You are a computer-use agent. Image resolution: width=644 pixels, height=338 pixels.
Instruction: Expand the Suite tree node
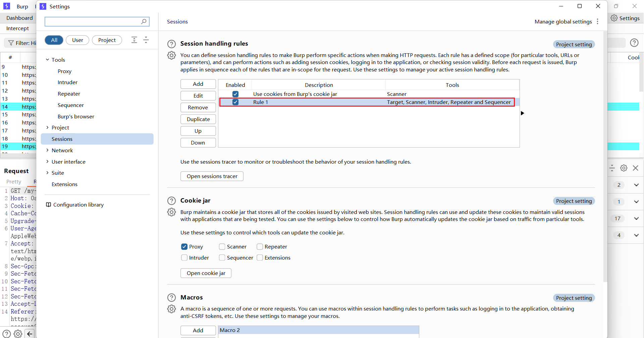point(47,173)
